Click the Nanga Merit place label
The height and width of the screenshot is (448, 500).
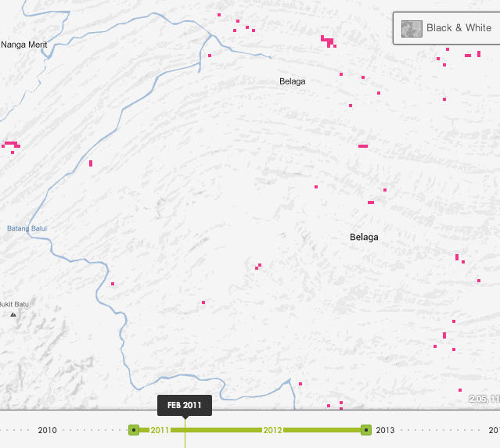pyautogui.click(x=24, y=45)
